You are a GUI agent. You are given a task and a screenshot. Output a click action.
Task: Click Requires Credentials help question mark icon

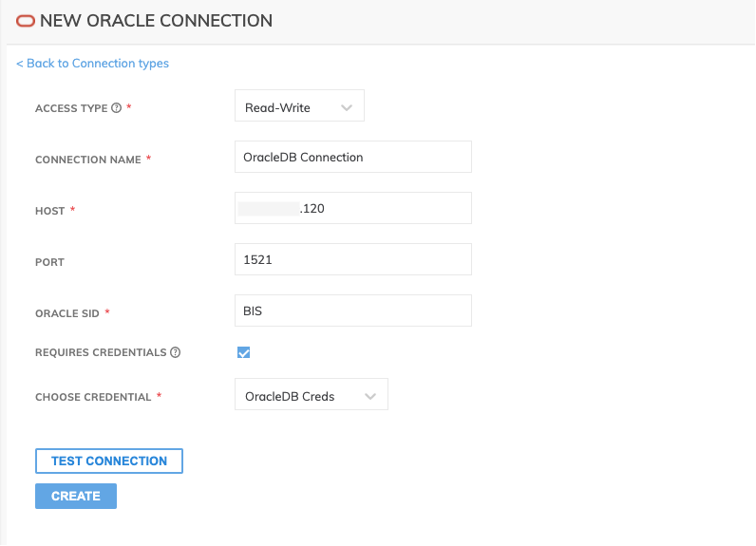[176, 352]
